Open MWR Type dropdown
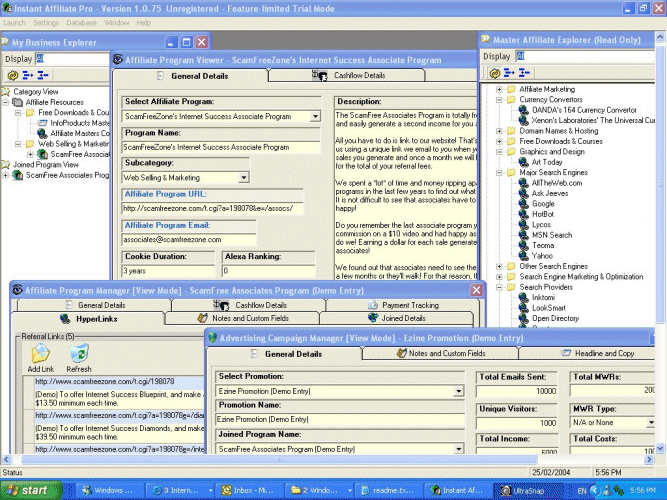Screen dimensions: 667x500 [650, 423]
